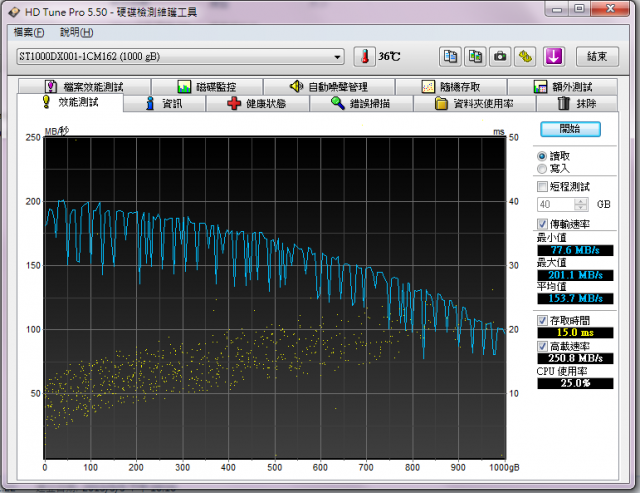Toggle the 高載速率 checkbox
This screenshot has width=640, height=493.
pos(542,346)
